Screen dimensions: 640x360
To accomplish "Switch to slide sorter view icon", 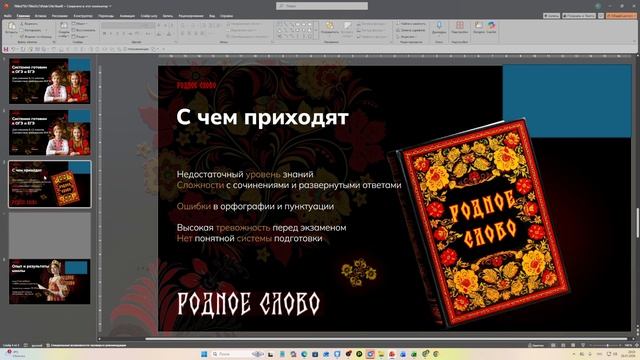I will pyautogui.click(x=563, y=345).
